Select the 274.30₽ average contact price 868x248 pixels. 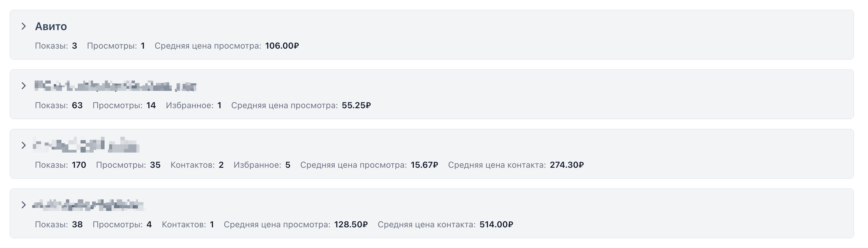point(567,165)
